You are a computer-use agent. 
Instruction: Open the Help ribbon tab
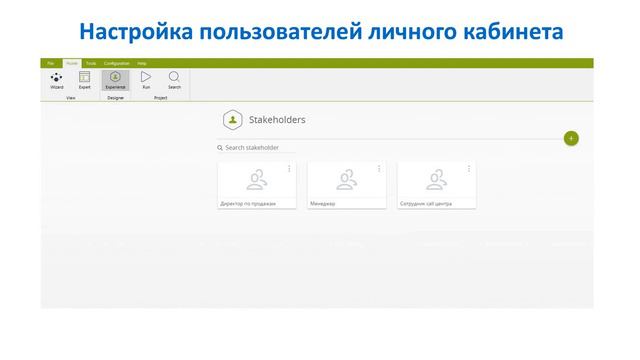coord(142,63)
